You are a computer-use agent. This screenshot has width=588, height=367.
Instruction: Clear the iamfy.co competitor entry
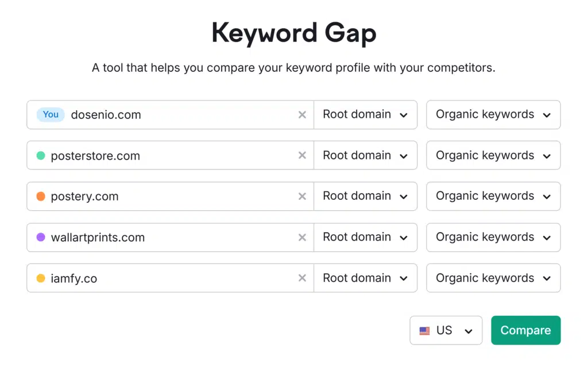[x=302, y=279]
